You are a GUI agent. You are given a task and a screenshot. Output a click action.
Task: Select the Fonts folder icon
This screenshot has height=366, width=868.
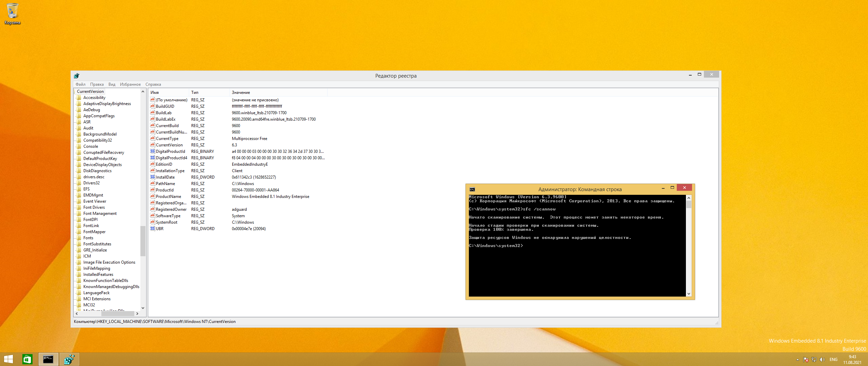pos(79,238)
